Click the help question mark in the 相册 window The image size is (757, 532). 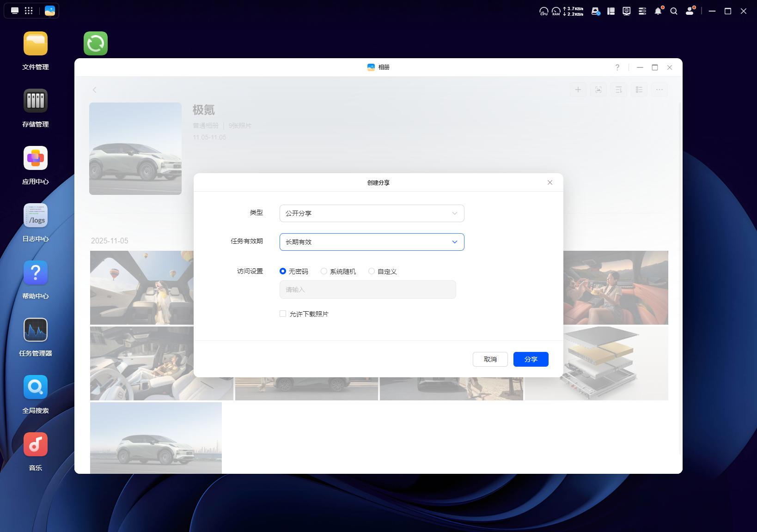617,67
